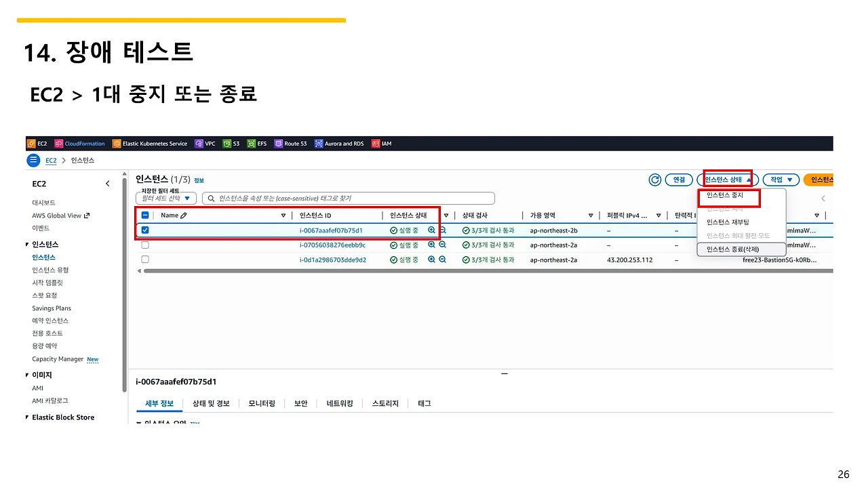
Task: Click the table horizontal scrollbar
Action: pyautogui.click(x=488, y=270)
